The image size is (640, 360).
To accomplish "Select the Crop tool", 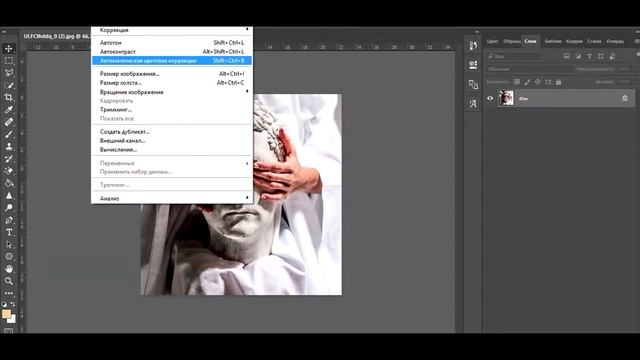I will [9, 98].
